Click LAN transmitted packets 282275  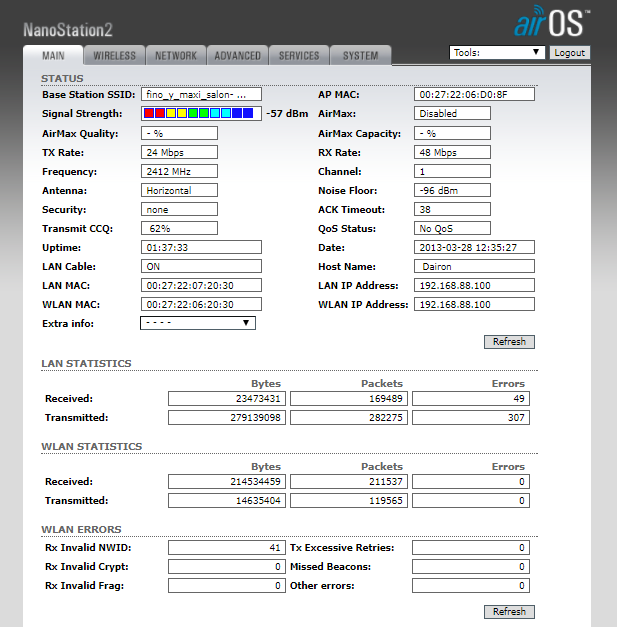(x=349, y=417)
